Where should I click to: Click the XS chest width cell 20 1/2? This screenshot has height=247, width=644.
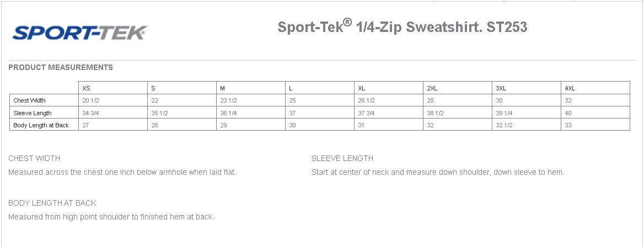(90, 100)
